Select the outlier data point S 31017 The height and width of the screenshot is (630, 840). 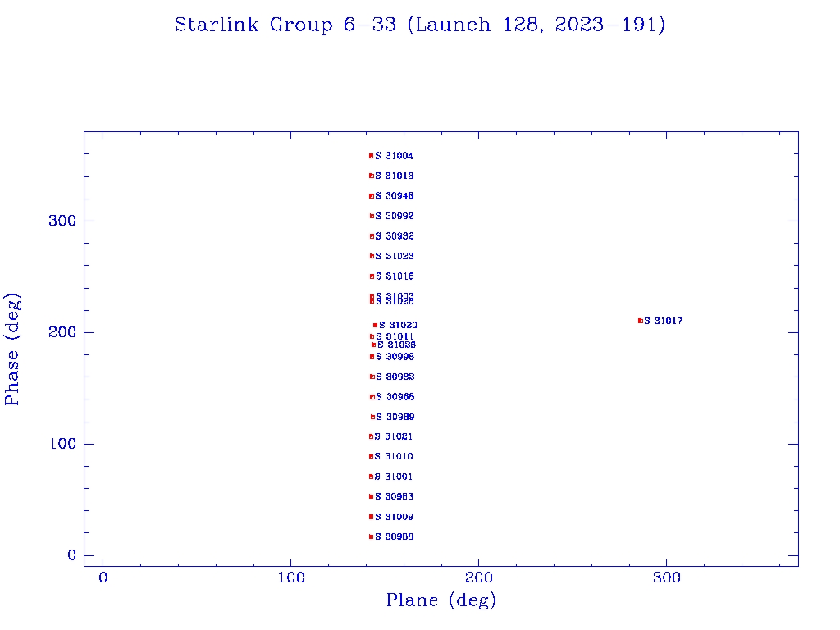(x=640, y=321)
